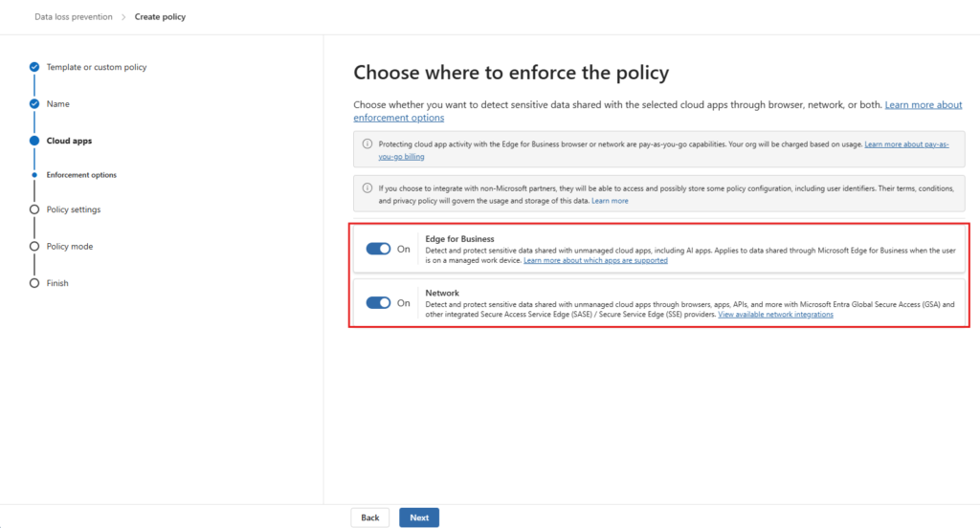Toggle off Edge for Business enforcement
This screenshot has width=980, height=528.
(379, 249)
